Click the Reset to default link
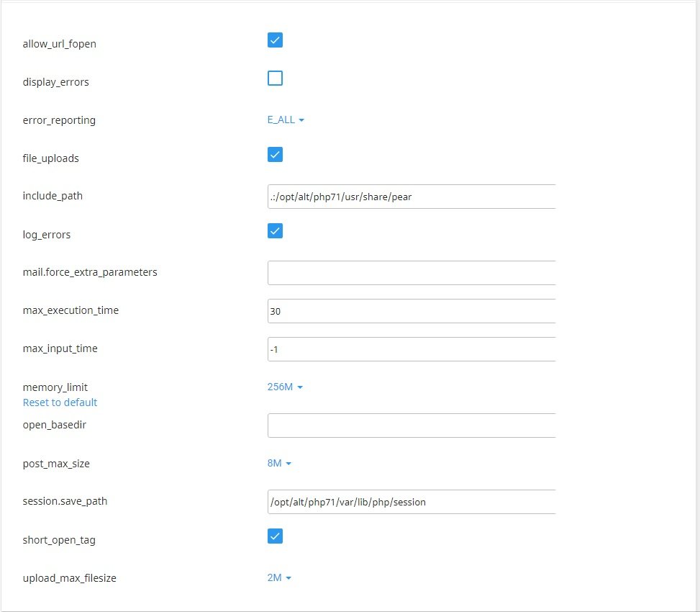The image size is (700, 612). [60, 402]
